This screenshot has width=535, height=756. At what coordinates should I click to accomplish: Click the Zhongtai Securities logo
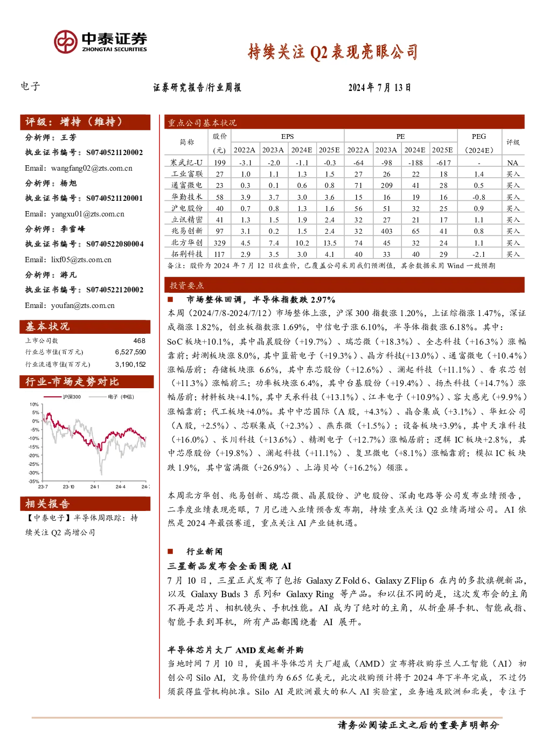tap(100, 41)
